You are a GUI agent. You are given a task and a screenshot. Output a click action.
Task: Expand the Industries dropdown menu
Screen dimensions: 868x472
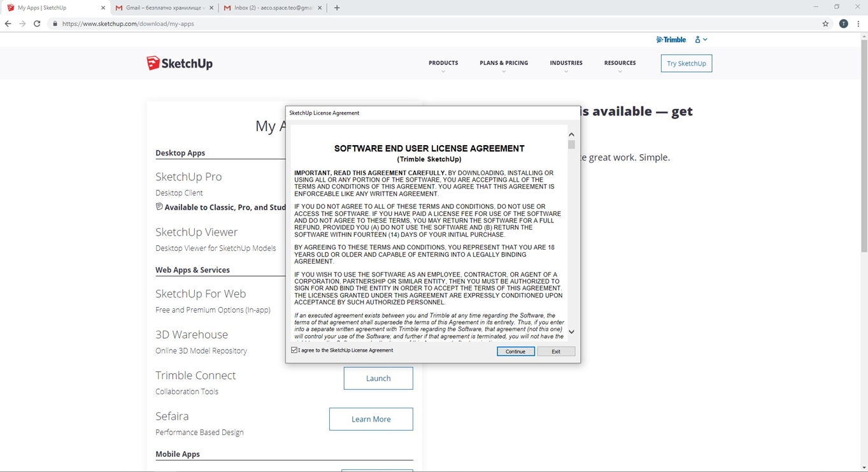pyautogui.click(x=566, y=63)
